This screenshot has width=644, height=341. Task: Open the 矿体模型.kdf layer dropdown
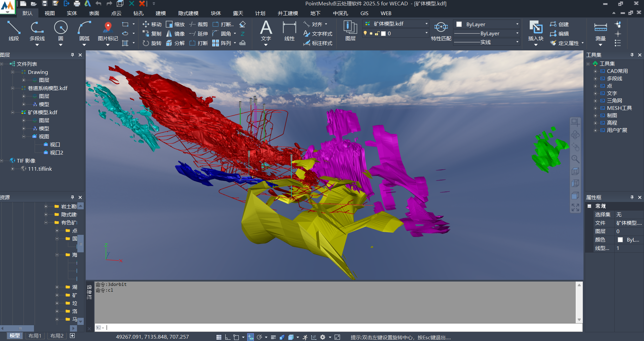pos(426,24)
